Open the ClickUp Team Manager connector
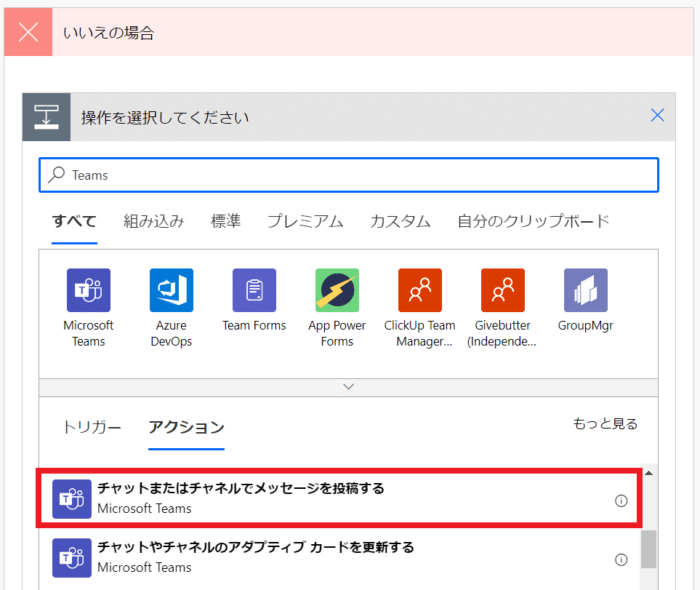The image size is (700, 590). [420, 290]
